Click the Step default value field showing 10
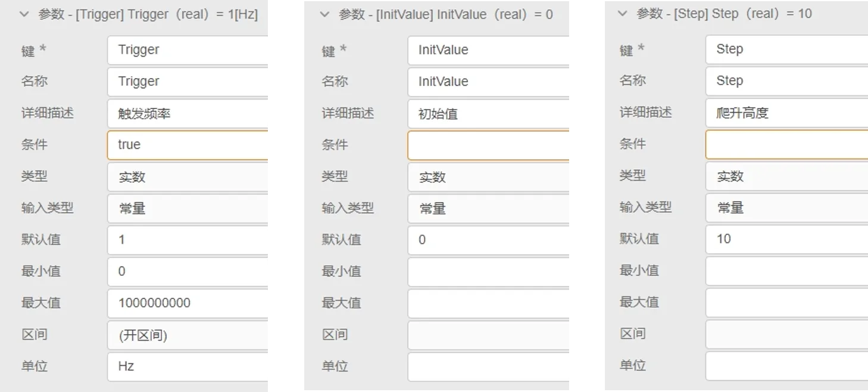 [x=786, y=239]
